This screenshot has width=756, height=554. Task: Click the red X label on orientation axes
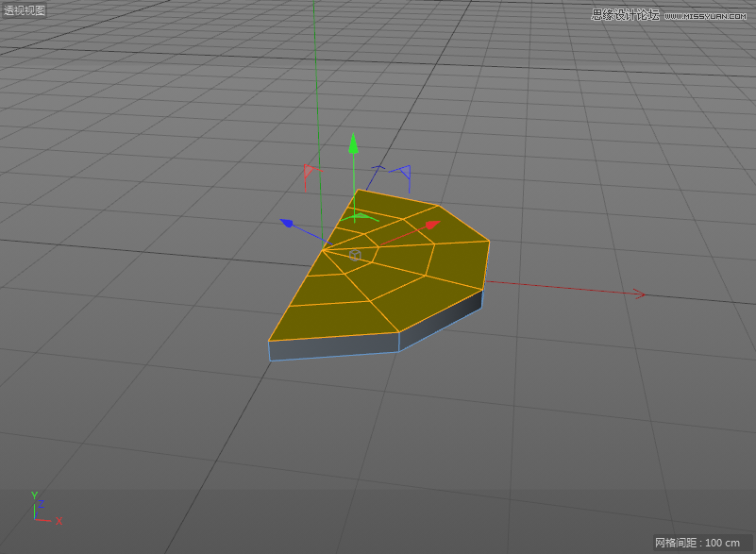59,520
